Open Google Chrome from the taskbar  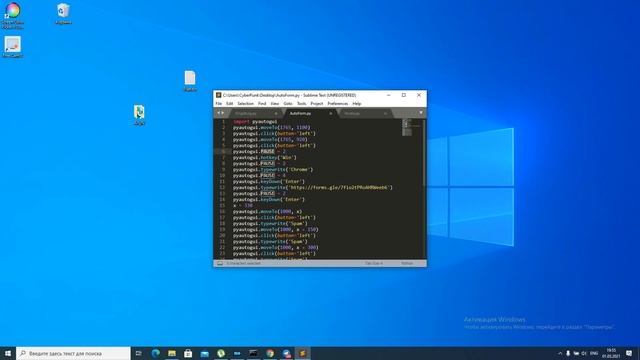point(270,353)
